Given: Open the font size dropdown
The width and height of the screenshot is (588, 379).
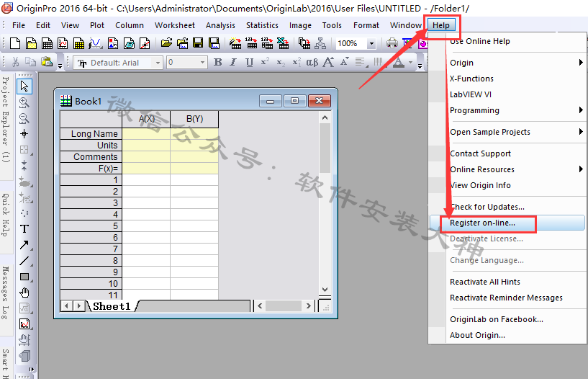Looking at the screenshot, I should pos(202,62).
